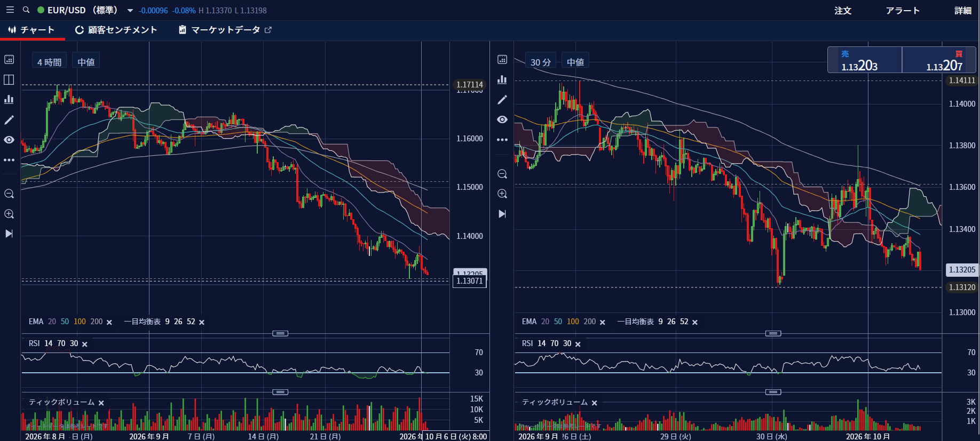Switch to the 顧客センチメント tab
This screenshot has width=980, height=441.
pos(116,30)
